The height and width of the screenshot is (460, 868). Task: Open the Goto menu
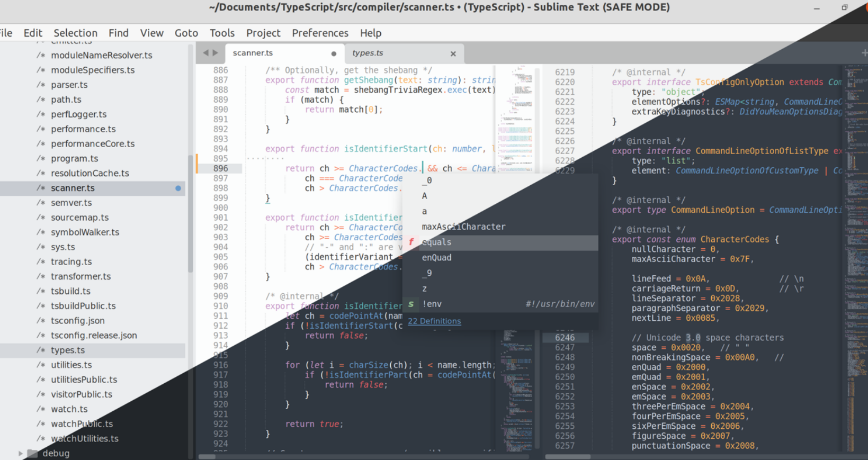pyautogui.click(x=186, y=33)
